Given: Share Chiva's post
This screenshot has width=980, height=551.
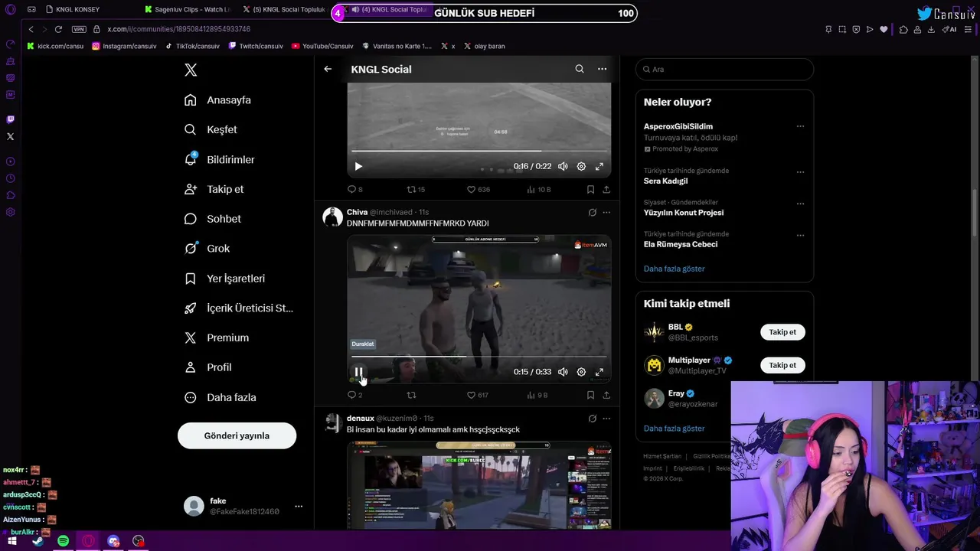Looking at the screenshot, I should [606, 395].
